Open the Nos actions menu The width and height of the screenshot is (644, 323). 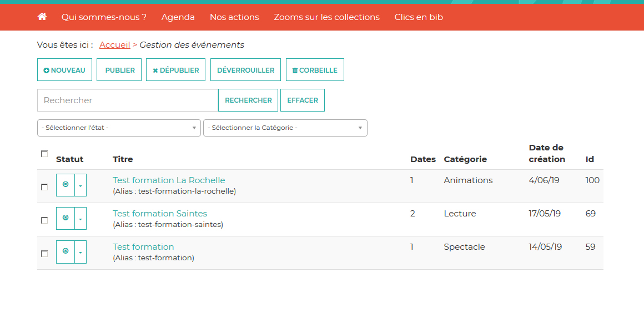[x=234, y=17]
